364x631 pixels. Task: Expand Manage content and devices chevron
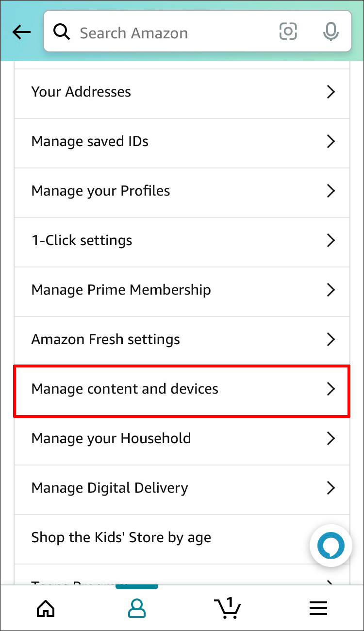click(x=331, y=389)
